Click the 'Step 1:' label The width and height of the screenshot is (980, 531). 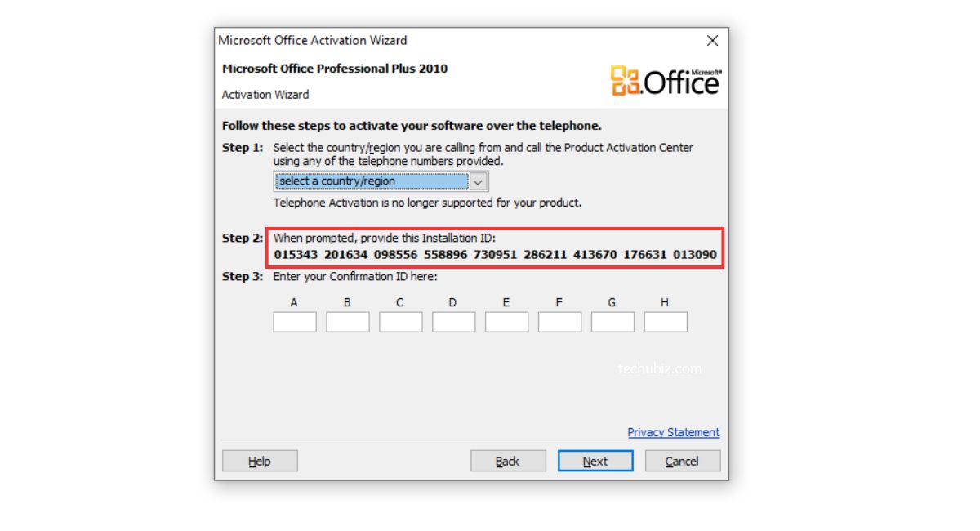pyautogui.click(x=243, y=148)
